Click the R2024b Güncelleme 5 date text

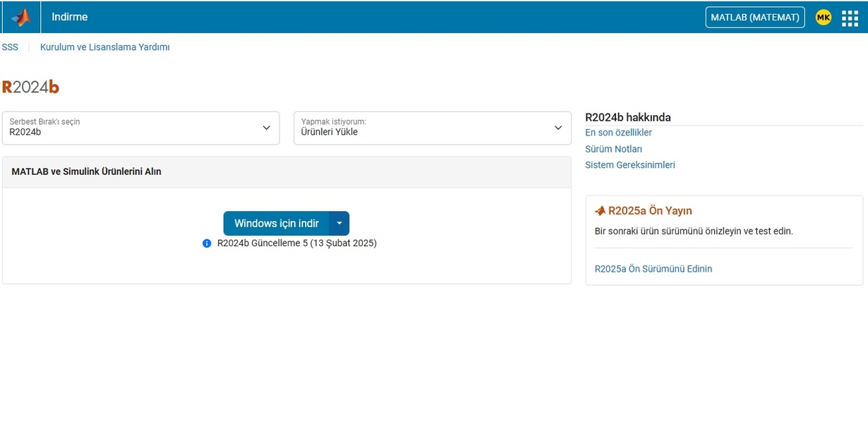pos(297,243)
